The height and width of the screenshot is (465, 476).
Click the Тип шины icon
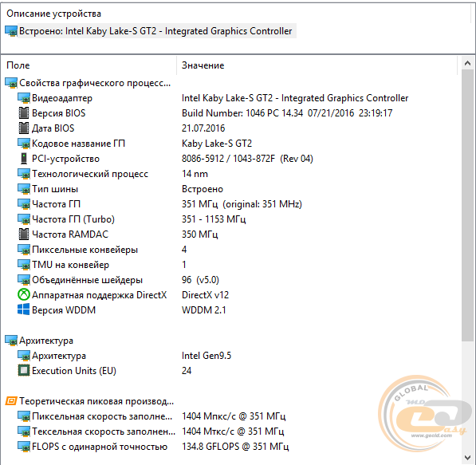click(x=24, y=189)
